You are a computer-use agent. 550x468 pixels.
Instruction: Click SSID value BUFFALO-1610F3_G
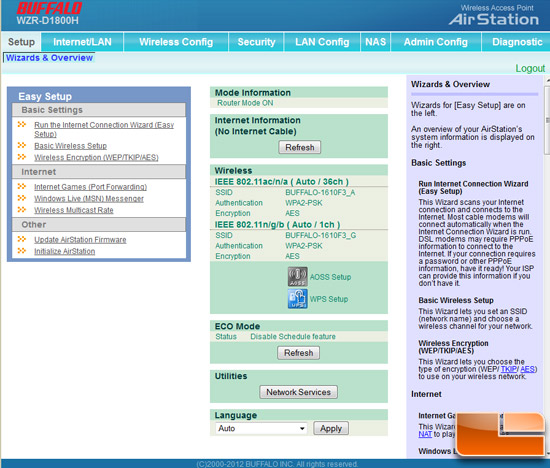coord(321,235)
